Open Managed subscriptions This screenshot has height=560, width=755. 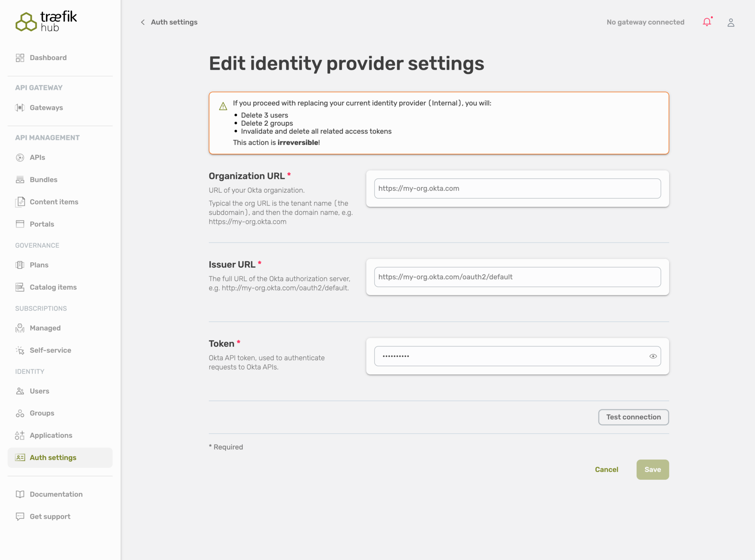pos(60,328)
